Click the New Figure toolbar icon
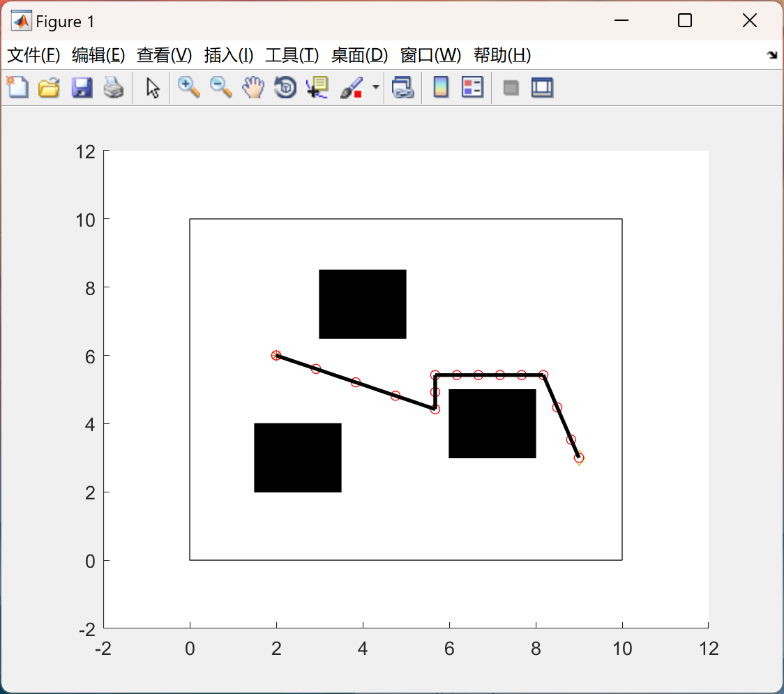The height and width of the screenshot is (694, 784). 17,87
